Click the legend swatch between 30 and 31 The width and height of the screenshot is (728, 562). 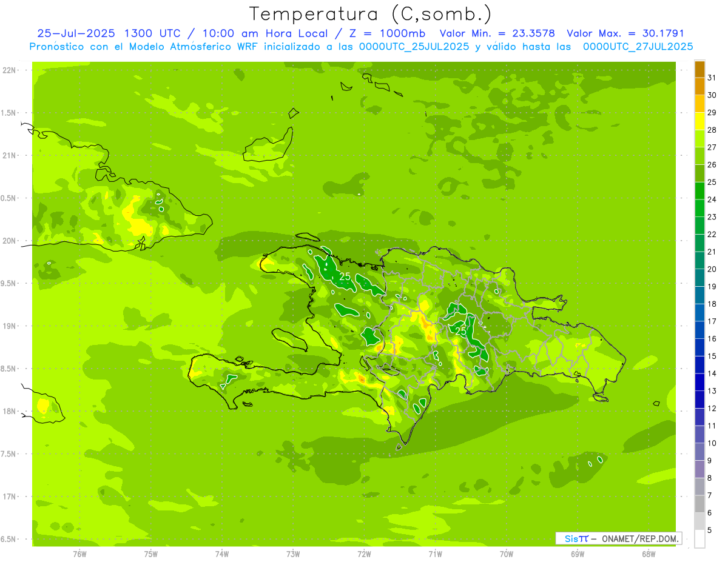699,87
